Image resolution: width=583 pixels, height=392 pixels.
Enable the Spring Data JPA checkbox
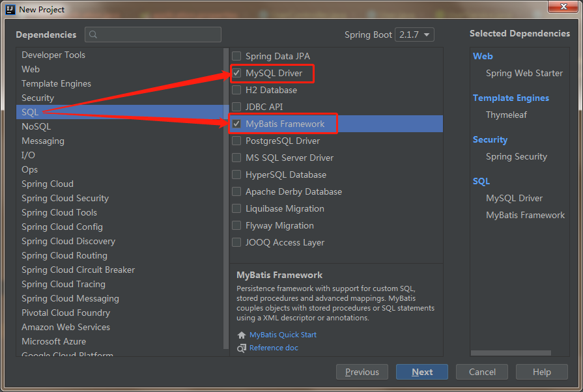236,56
